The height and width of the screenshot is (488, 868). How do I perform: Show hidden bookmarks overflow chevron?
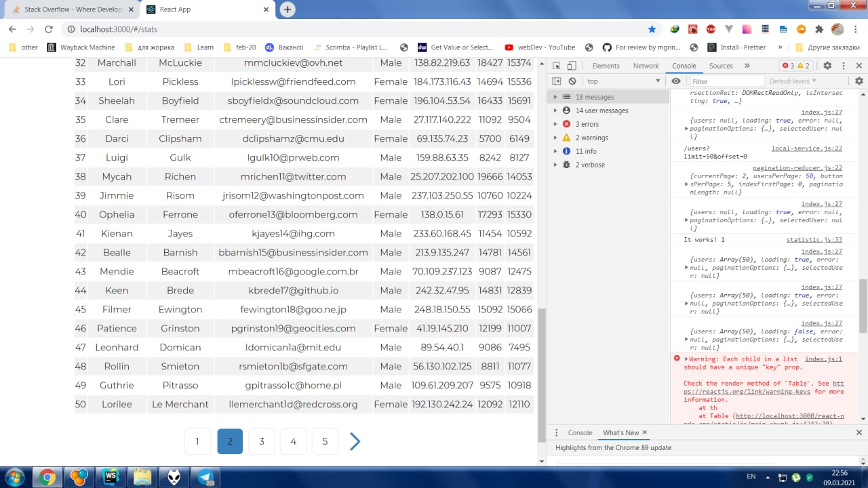point(780,47)
